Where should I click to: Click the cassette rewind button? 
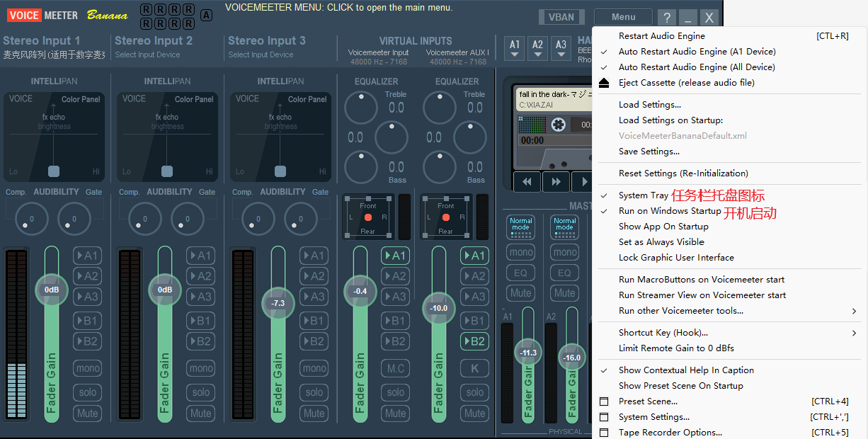(x=527, y=181)
